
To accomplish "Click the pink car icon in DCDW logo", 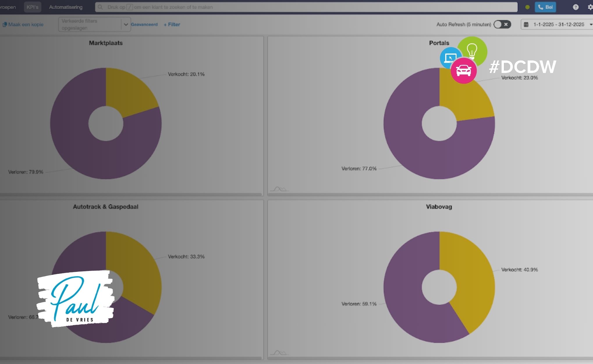I will [x=464, y=71].
